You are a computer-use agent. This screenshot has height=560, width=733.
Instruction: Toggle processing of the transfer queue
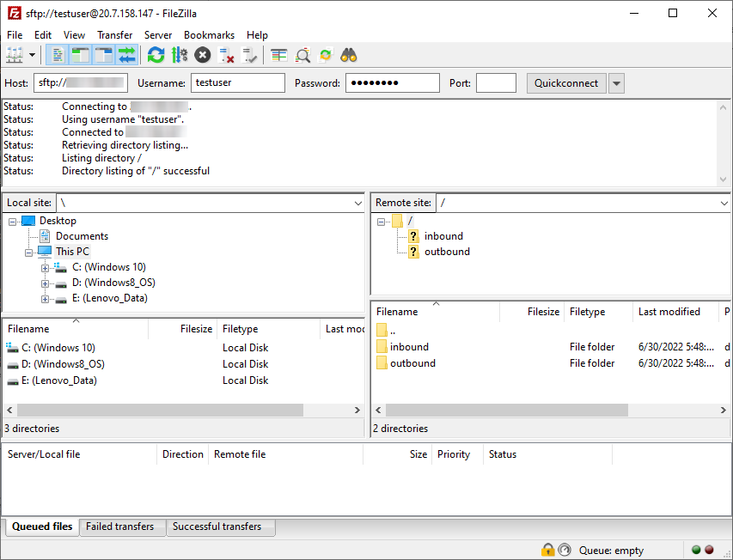pyautogui.click(x=180, y=55)
